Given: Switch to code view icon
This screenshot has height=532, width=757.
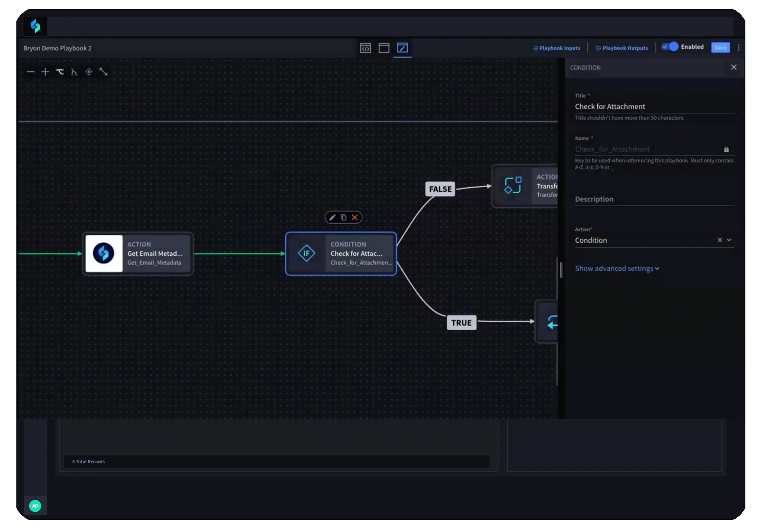Looking at the screenshot, I should (x=366, y=48).
